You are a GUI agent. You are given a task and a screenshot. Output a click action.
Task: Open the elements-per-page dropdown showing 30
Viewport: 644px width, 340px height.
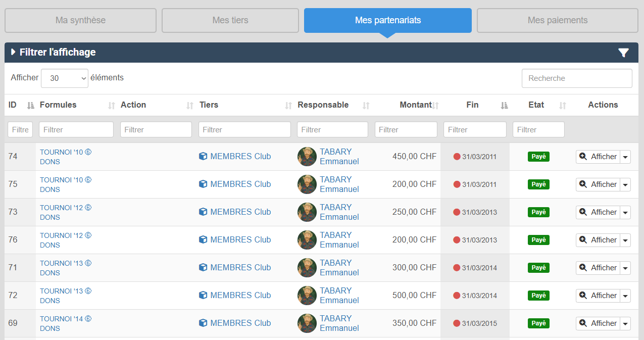pyautogui.click(x=65, y=78)
